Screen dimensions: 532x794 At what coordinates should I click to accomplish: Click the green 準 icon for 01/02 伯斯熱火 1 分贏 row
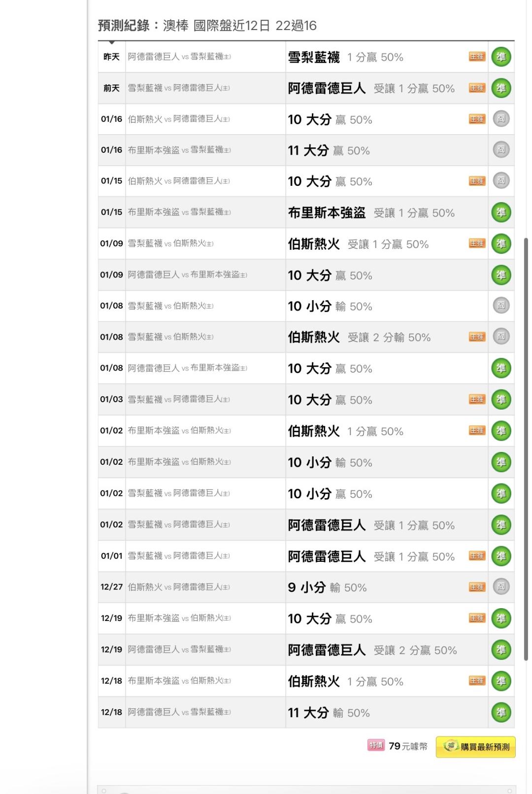tap(501, 431)
